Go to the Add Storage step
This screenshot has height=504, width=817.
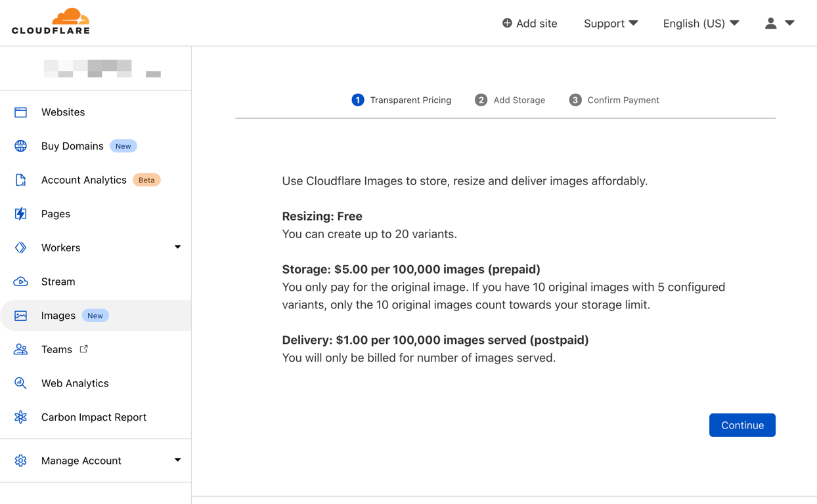(510, 100)
